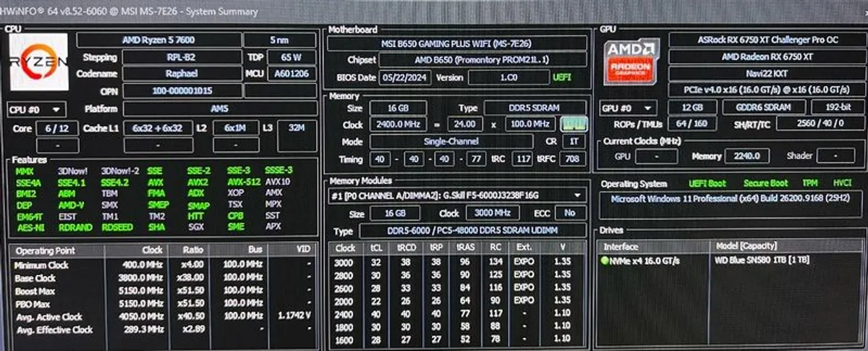The height and width of the screenshot is (351, 868).
Task: Click the Secure Boot status label
Action: pos(765,183)
